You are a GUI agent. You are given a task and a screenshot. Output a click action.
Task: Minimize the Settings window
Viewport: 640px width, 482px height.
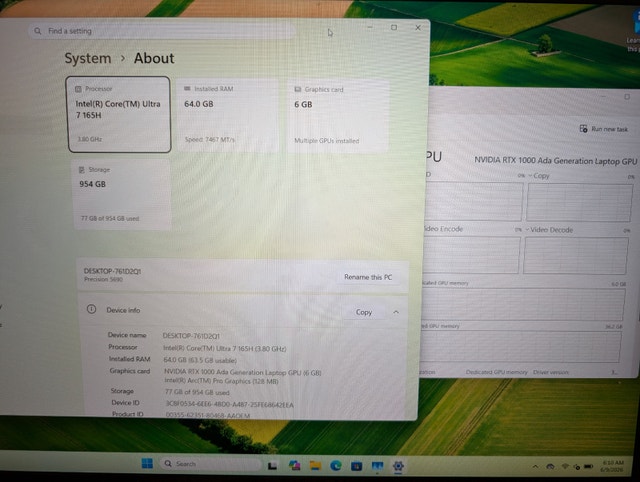[x=370, y=27]
